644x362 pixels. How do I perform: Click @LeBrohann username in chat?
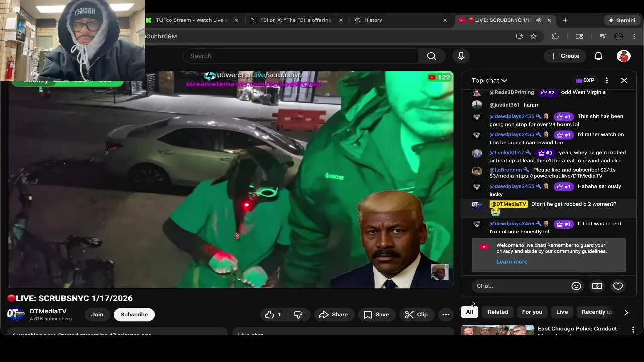point(506,170)
